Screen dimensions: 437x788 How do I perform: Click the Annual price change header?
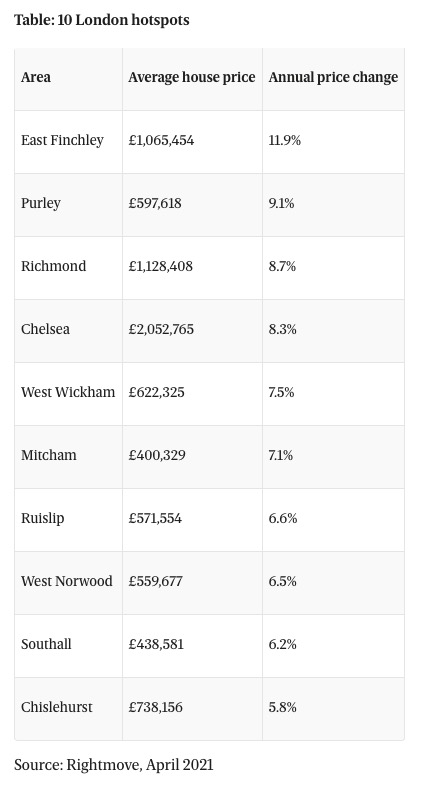click(x=333, y=77)
